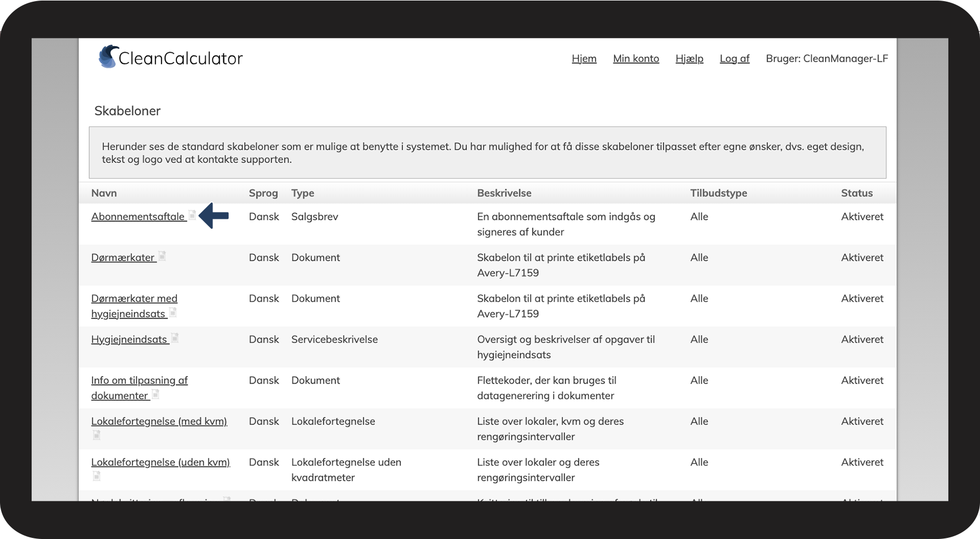Click the document icon next to Dørmærkater

click(x=162, y=256)
